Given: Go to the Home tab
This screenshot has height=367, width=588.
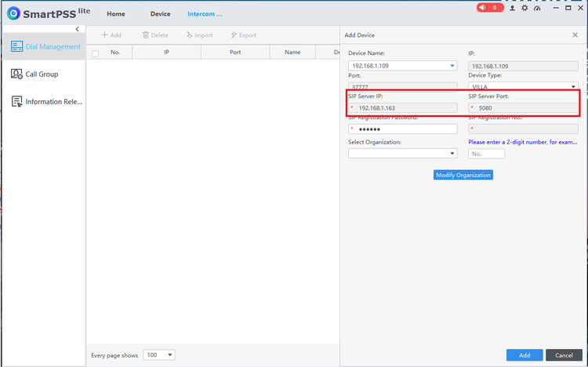Looking at the screenshot, I should (116, 14).
